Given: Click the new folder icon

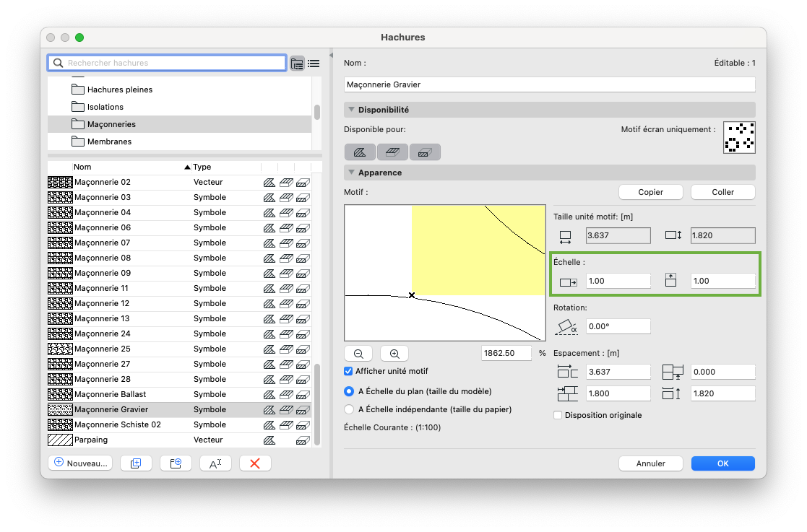Looking at the screenshot, I should tap(176, 463).
